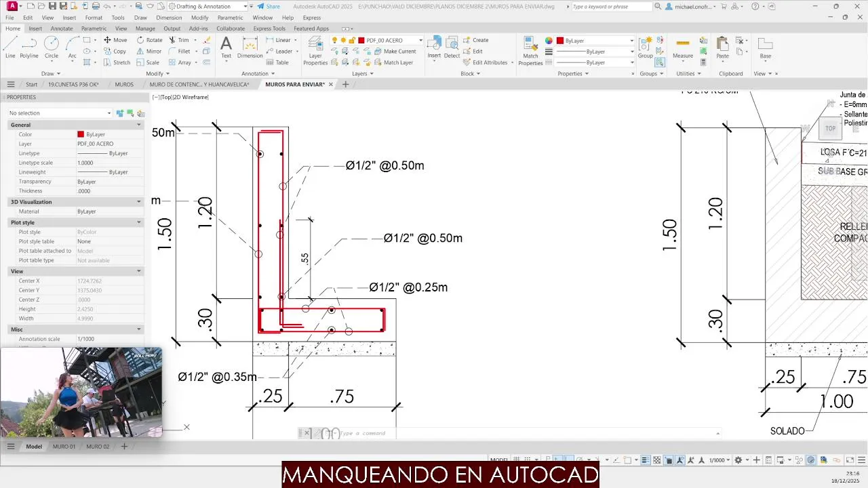Click the Paste clipboard button
Image resolution: width=868 pixels, height=488 pixels.
(722, 47)
